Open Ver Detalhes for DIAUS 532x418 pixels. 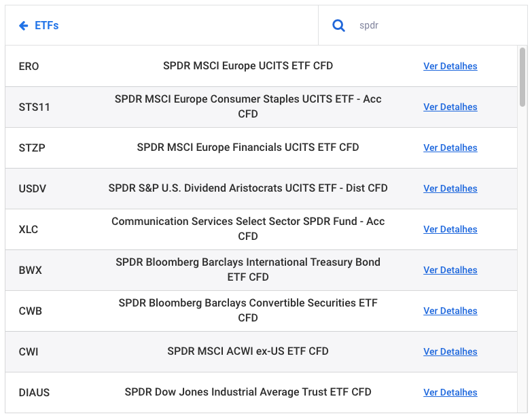point(450,392)
